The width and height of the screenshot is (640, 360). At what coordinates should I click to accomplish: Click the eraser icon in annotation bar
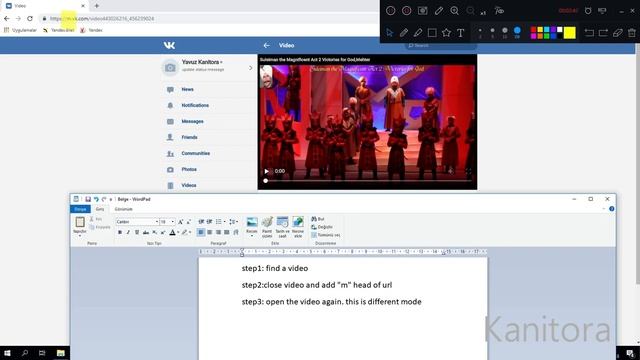[x=618, y=33]
